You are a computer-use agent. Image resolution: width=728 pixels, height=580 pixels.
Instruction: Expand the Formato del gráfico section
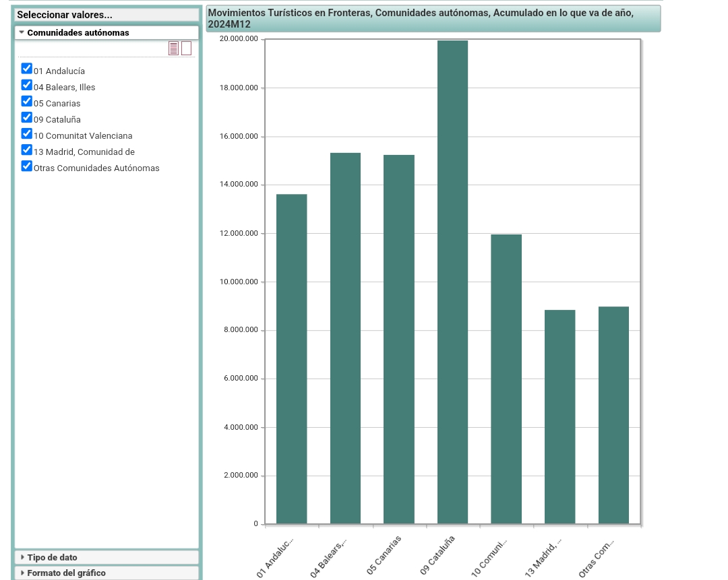(66, 573)
